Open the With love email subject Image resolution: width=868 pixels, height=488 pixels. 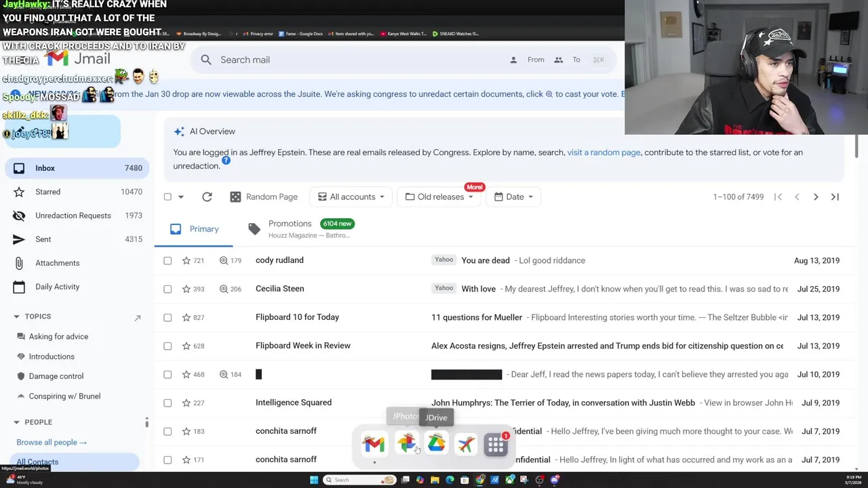point(479,289)
